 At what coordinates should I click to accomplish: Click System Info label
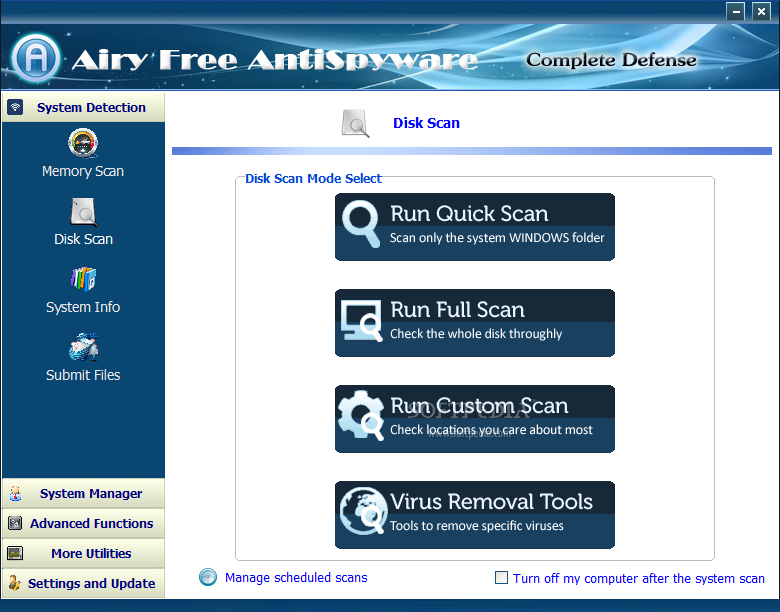[x=83, y=307]
